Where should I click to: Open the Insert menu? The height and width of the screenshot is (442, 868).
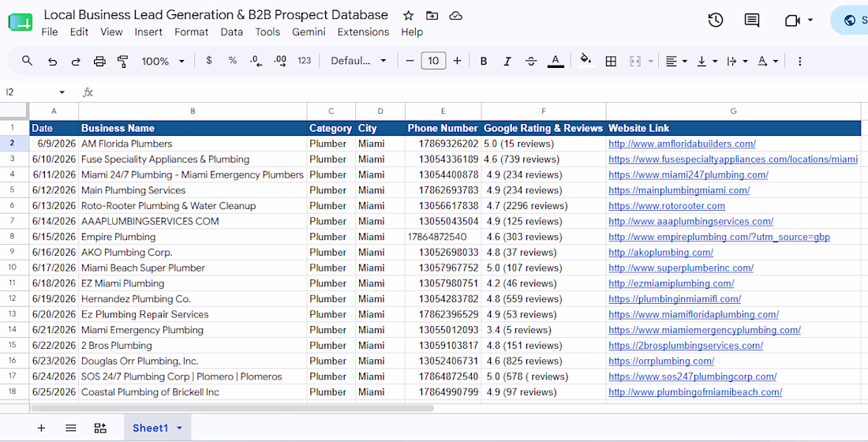tap(148, 32)
